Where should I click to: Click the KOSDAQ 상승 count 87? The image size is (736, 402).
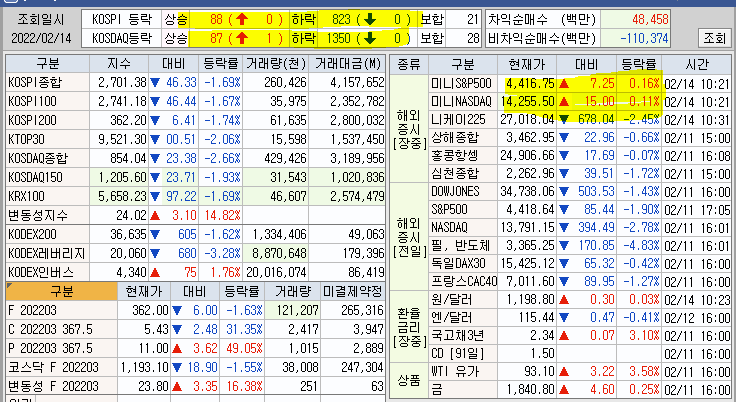coord(216,38)
